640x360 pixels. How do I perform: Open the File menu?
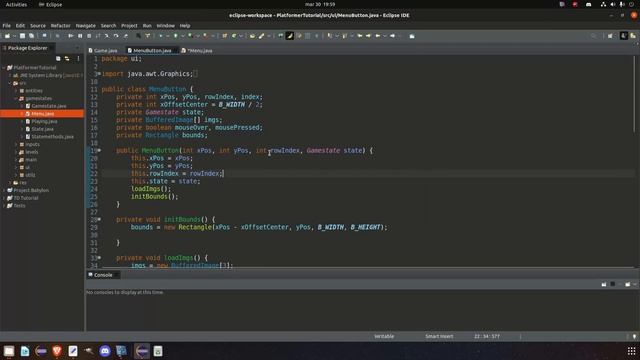click(7, 25)
